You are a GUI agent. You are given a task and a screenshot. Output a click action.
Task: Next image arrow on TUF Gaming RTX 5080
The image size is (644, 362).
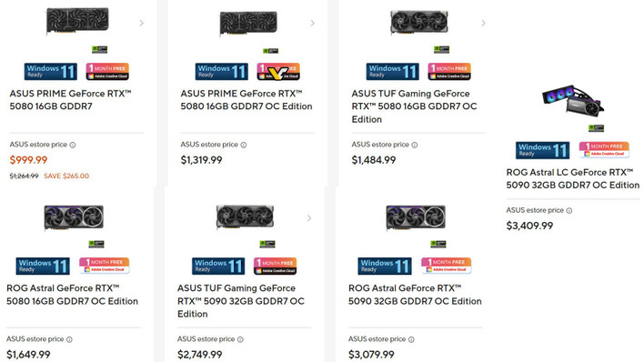click(483, 24)
